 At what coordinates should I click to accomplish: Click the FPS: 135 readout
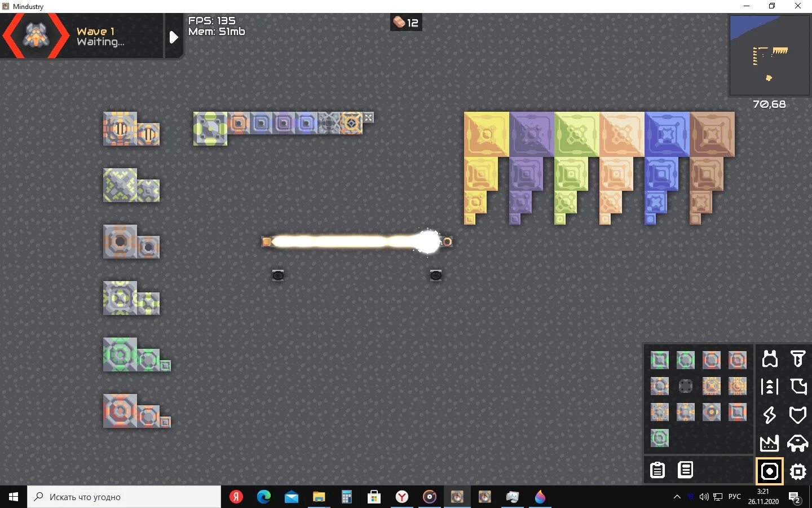(212, 20)
